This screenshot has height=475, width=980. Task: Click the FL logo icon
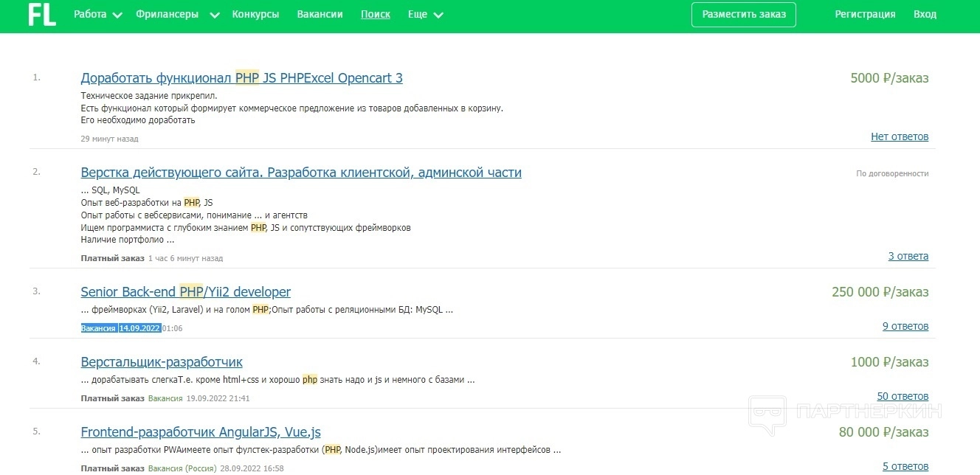pyautogui.click(x=42, y=15)
